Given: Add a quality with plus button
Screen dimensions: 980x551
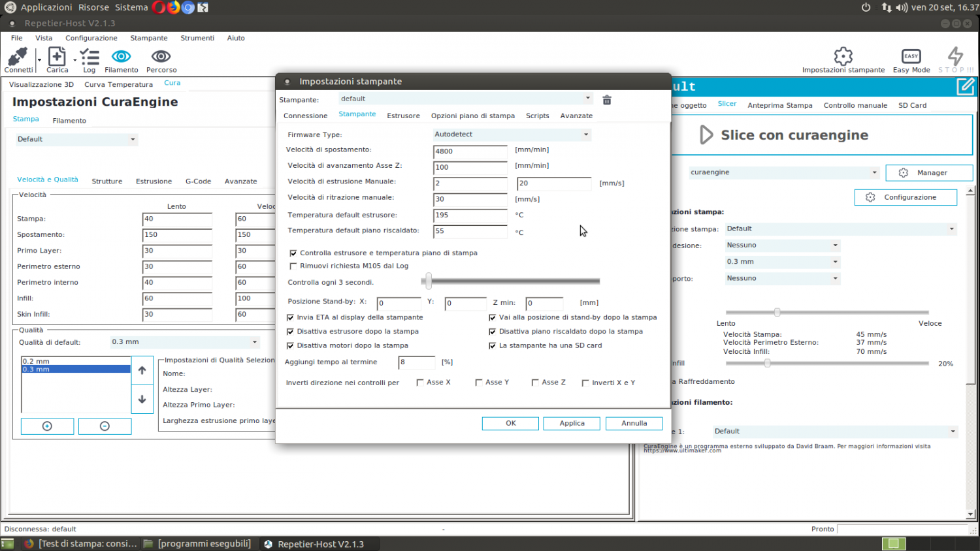Looking at the screenshot, I should [x=47, y=426].
